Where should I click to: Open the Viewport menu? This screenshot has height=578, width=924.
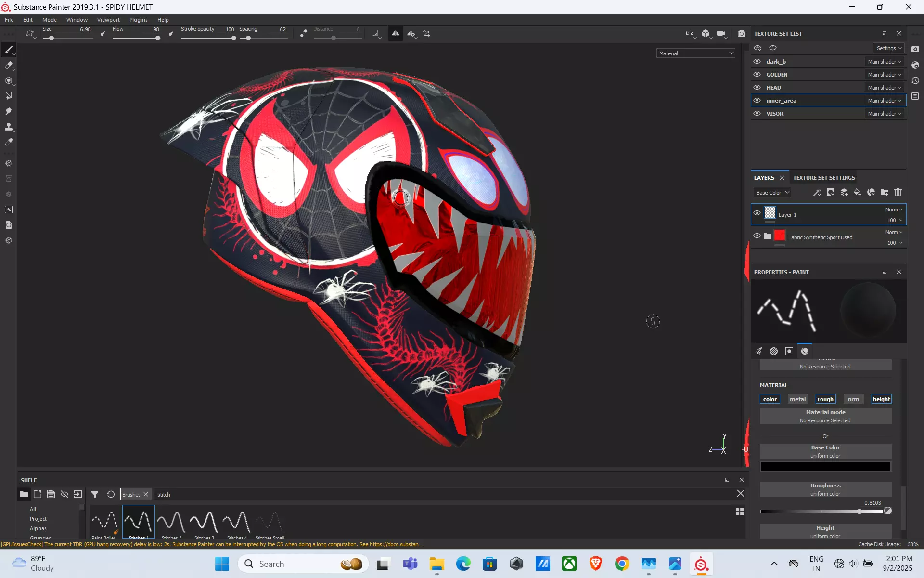coord(108,20)
